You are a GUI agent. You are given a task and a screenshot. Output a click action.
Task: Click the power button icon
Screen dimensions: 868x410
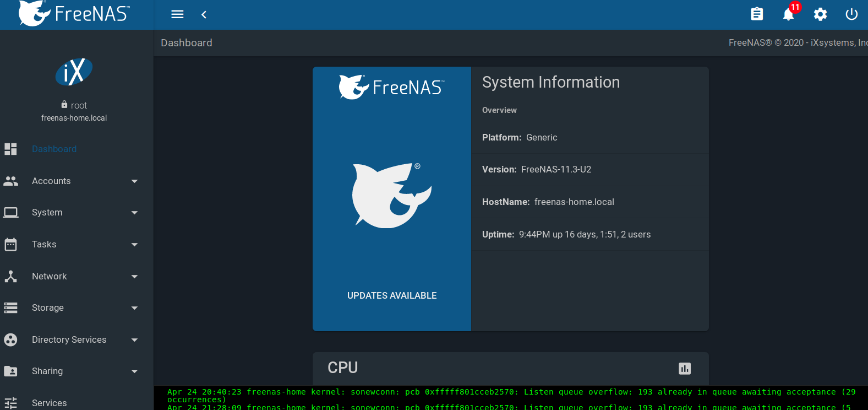[x=851, y=14]
